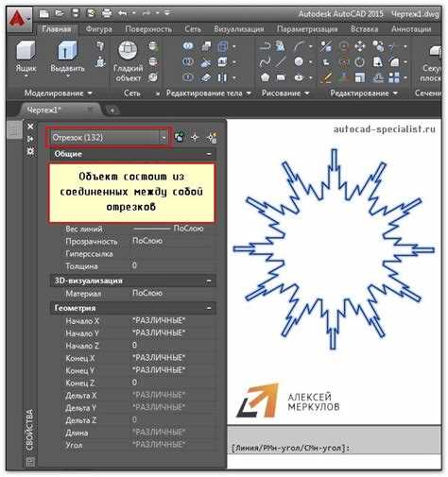
Task: Click the AutoCAD application logo button
Action: click(x=19, y=20)
